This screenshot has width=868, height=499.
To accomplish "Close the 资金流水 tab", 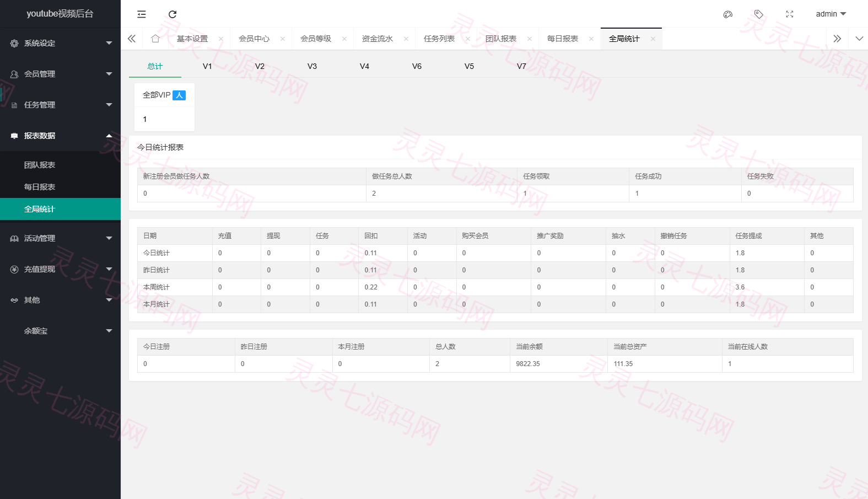I will click(406, 39).
